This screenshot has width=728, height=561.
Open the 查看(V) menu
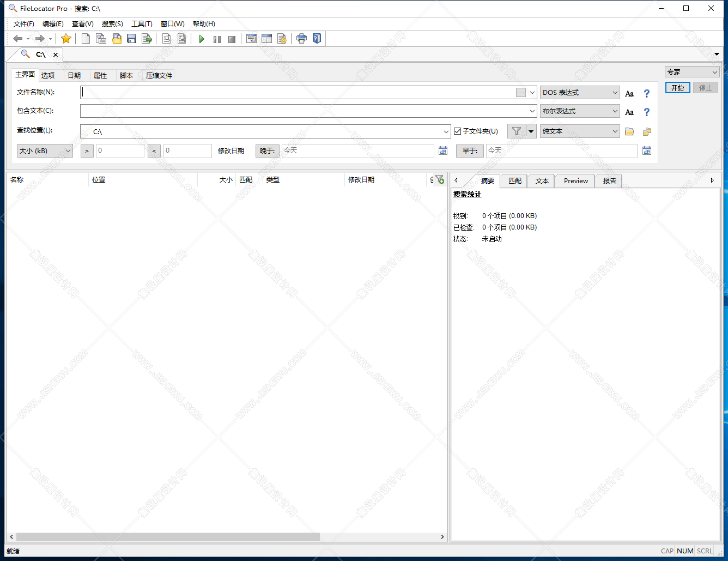[x=83, y=24]
